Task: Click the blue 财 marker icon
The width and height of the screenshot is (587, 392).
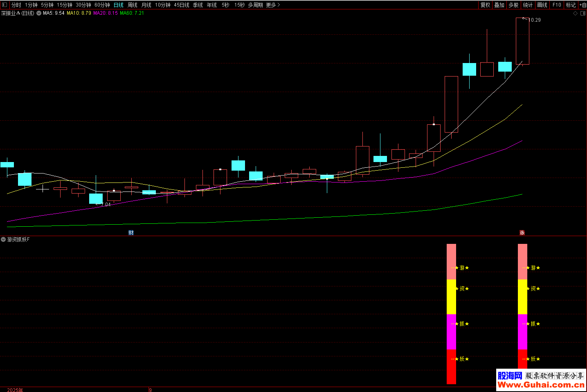Action: pos(131,232)
